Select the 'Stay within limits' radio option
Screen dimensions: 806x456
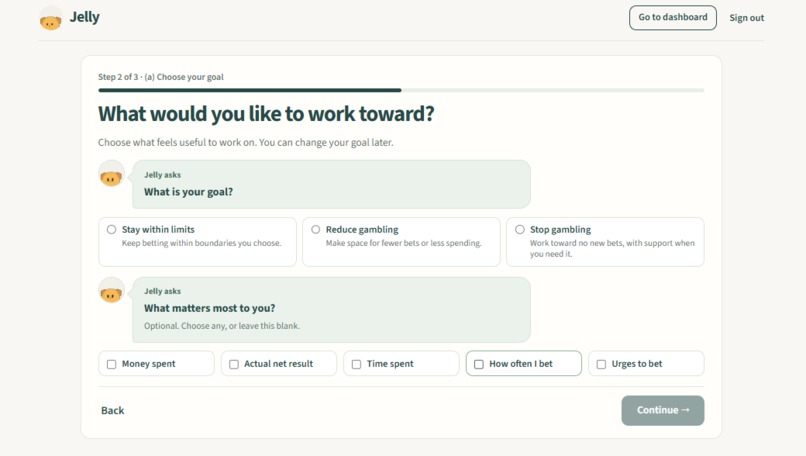pyautogui.click(x=111, y=230)
